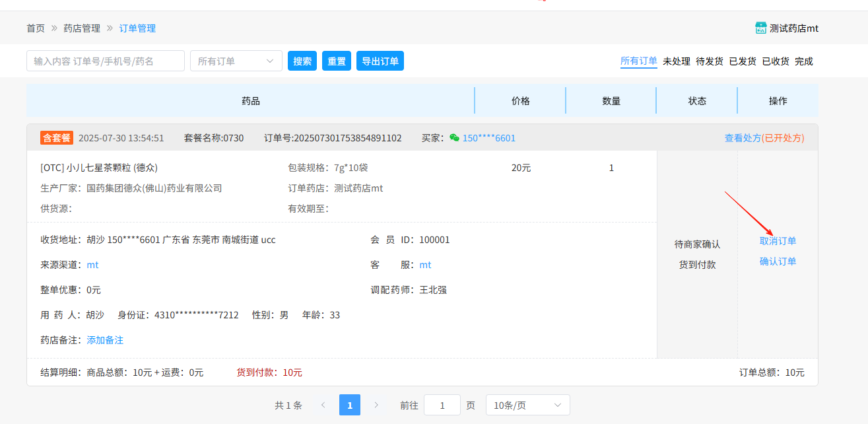
Task: Open the 查看处方 link
Action: (x=743, y=138)
